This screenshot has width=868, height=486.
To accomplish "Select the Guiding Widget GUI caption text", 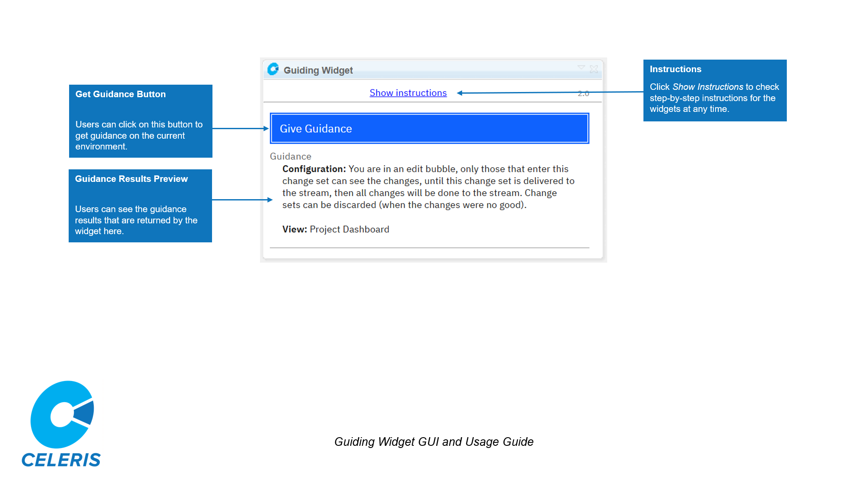I will pos(434,442).
